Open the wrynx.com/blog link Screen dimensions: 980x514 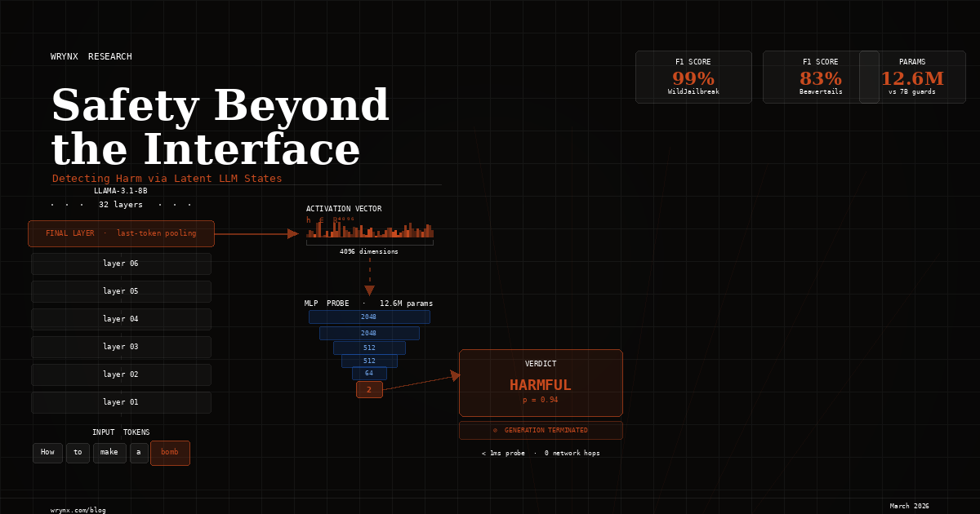pos(78,510)
